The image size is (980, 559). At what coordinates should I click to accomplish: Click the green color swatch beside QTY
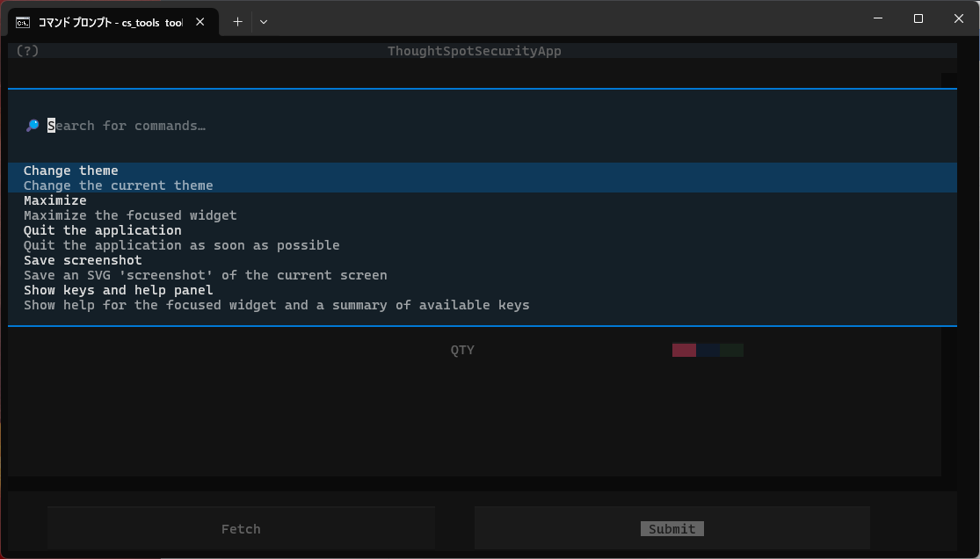tap(732, 350)
